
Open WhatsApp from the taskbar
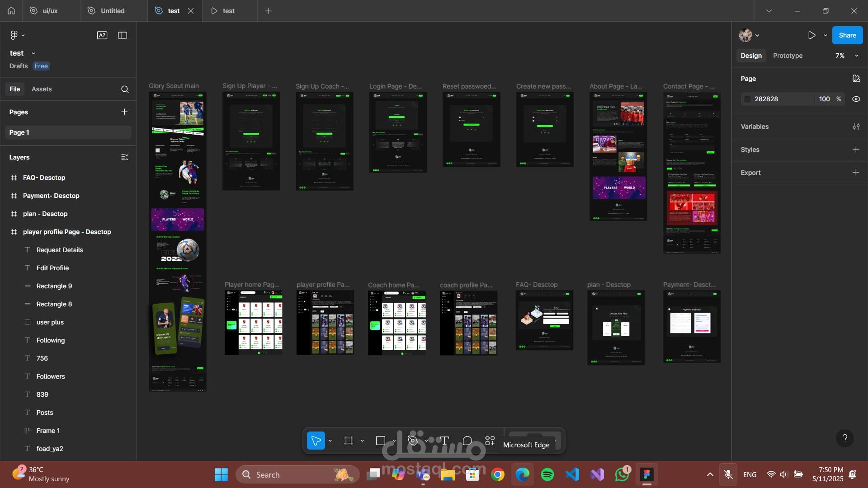click(x=622, y=474)
